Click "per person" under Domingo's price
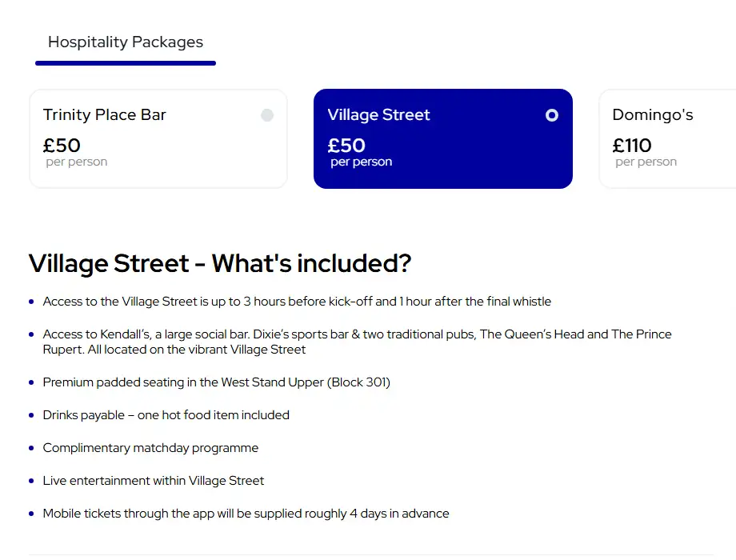Image resolution: width=736 pixels, height=560 pixels. (646, 162)
